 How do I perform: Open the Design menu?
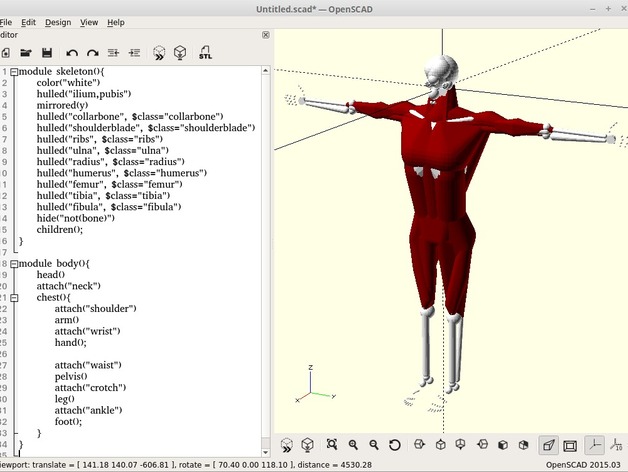click(x=58, y=22)
